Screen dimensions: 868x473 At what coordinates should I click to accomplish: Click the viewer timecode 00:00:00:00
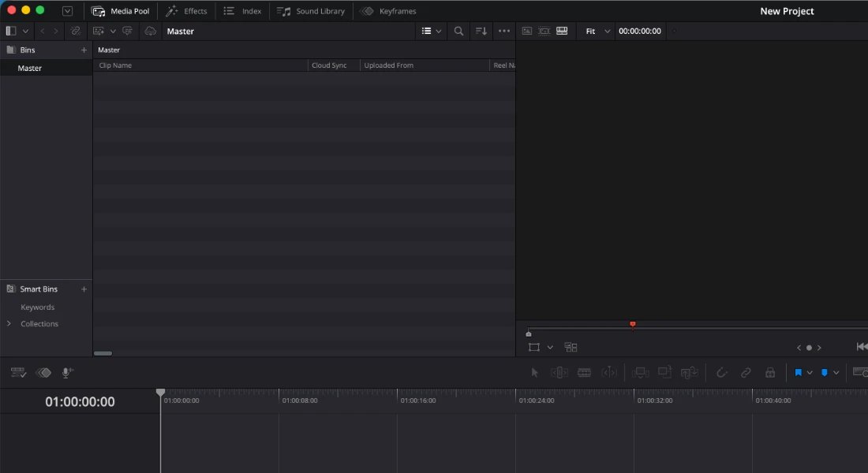coord(639,31)
